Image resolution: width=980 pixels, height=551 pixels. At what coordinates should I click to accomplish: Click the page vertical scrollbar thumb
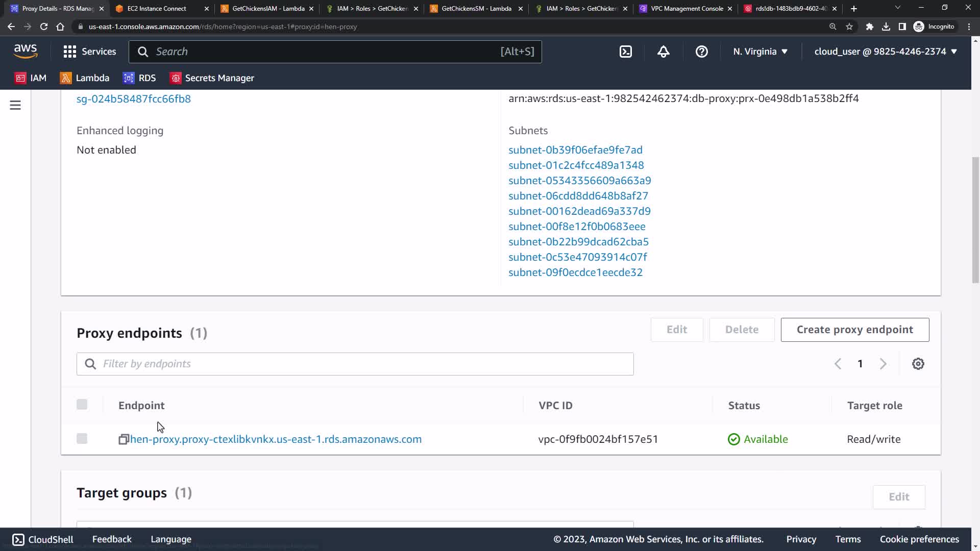pyautogui.click(x=975, y=219)
